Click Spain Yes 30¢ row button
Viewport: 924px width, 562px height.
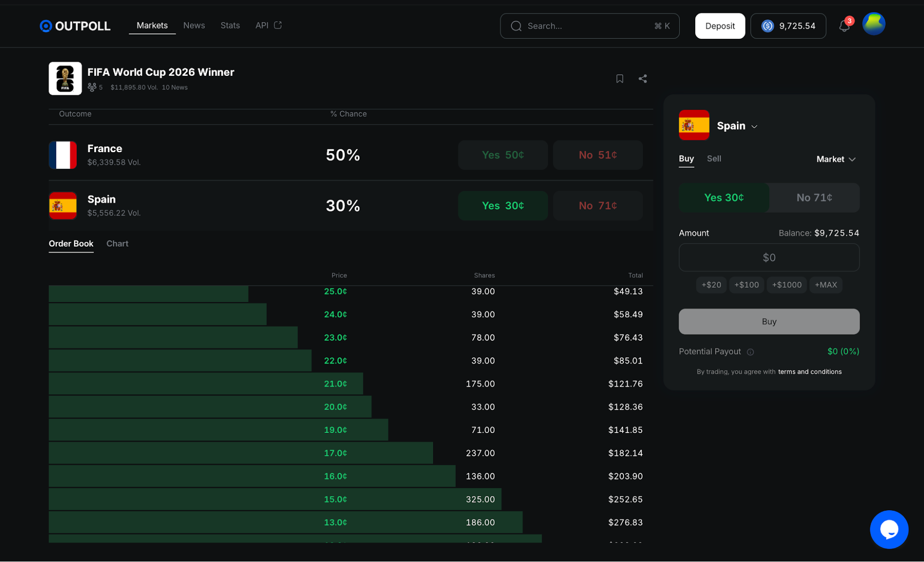pyautogui.click(x=502, y=205)
